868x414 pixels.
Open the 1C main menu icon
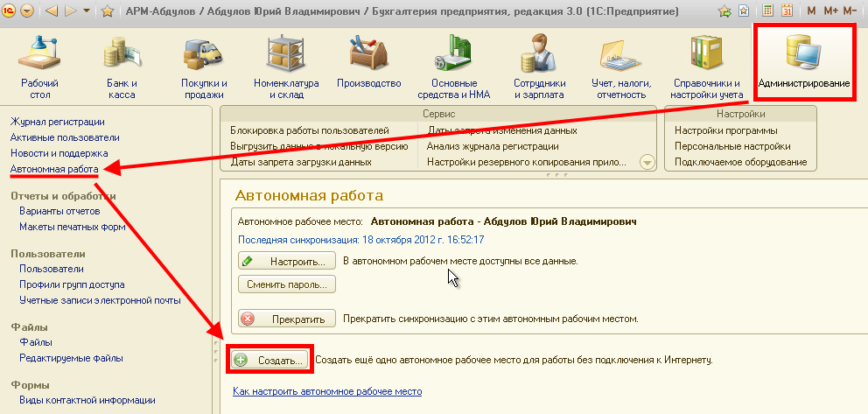10,11
